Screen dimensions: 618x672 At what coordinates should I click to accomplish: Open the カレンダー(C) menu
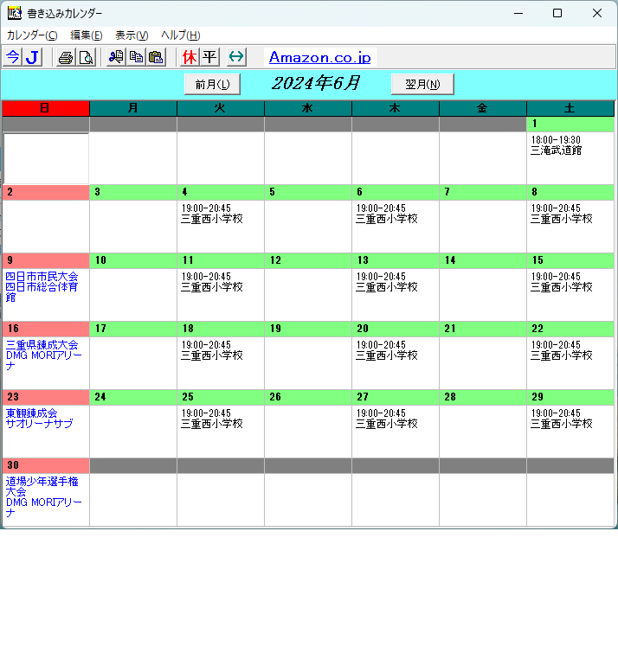(x=32, y=35)
